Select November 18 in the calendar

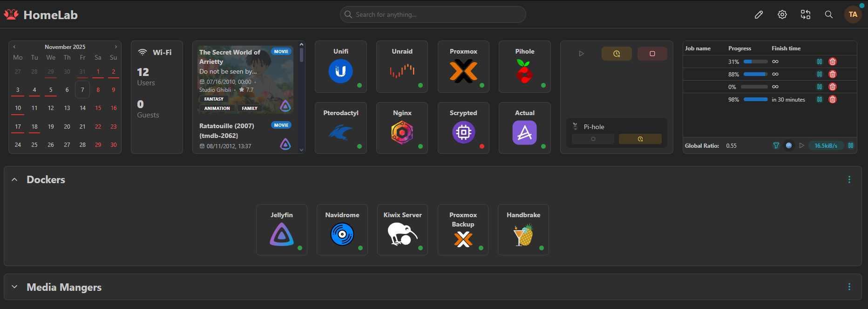coord(34,126)
